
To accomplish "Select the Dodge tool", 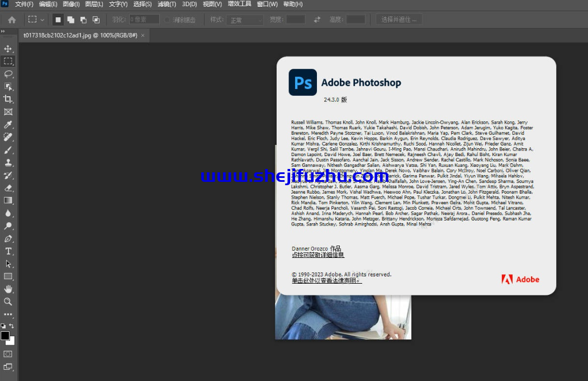I will click(8, 226).
